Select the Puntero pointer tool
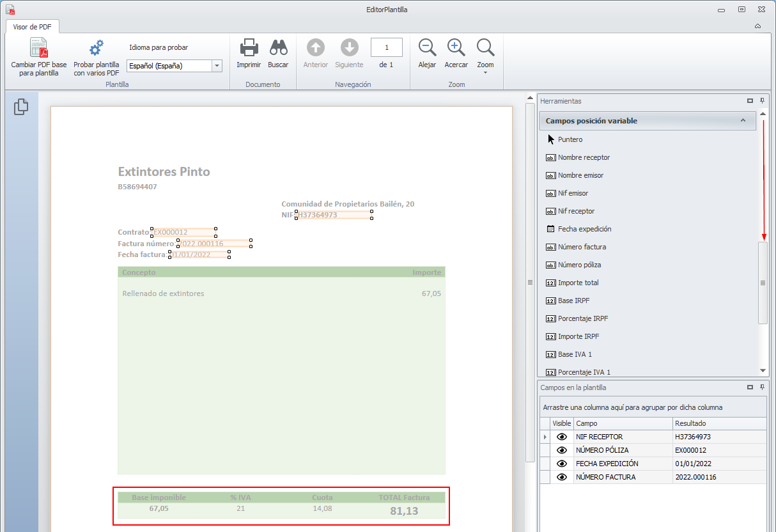Viewport: 776px width, 532px height. coord(570,139)
